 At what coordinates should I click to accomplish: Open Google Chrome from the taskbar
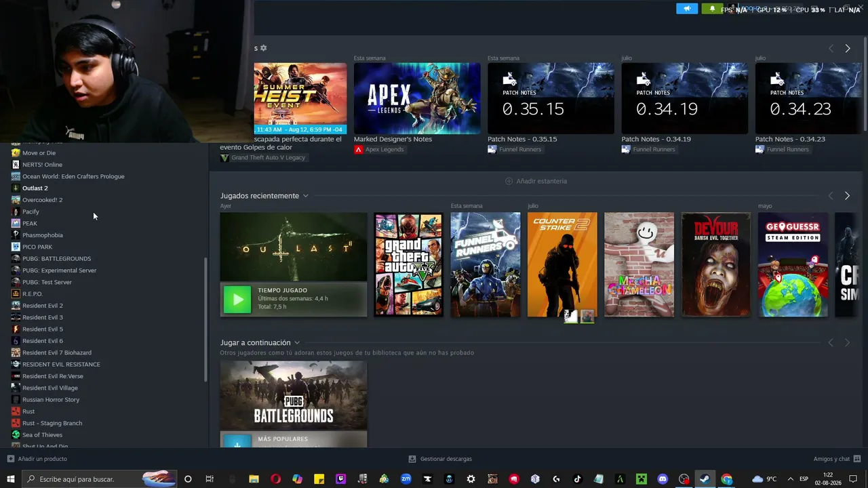click(727, 479)
